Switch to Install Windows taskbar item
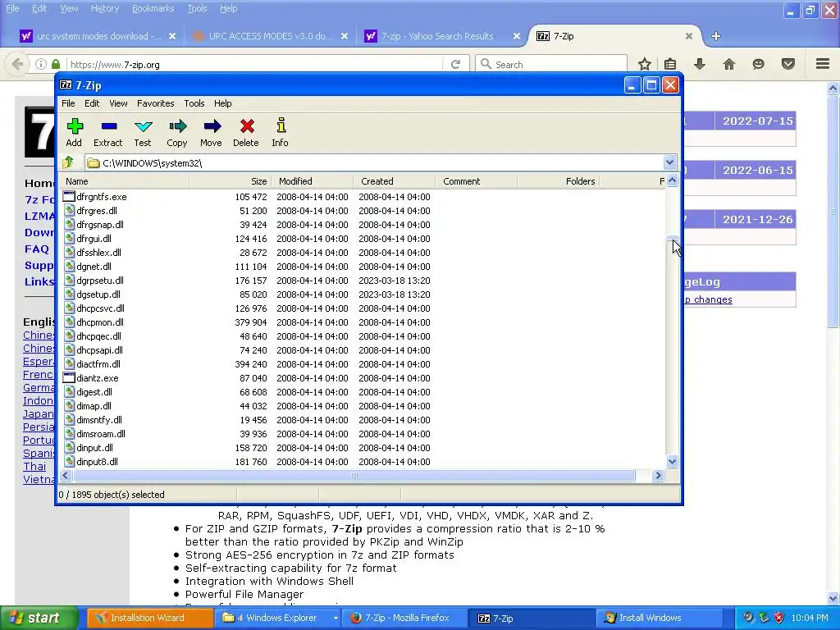 658,618
